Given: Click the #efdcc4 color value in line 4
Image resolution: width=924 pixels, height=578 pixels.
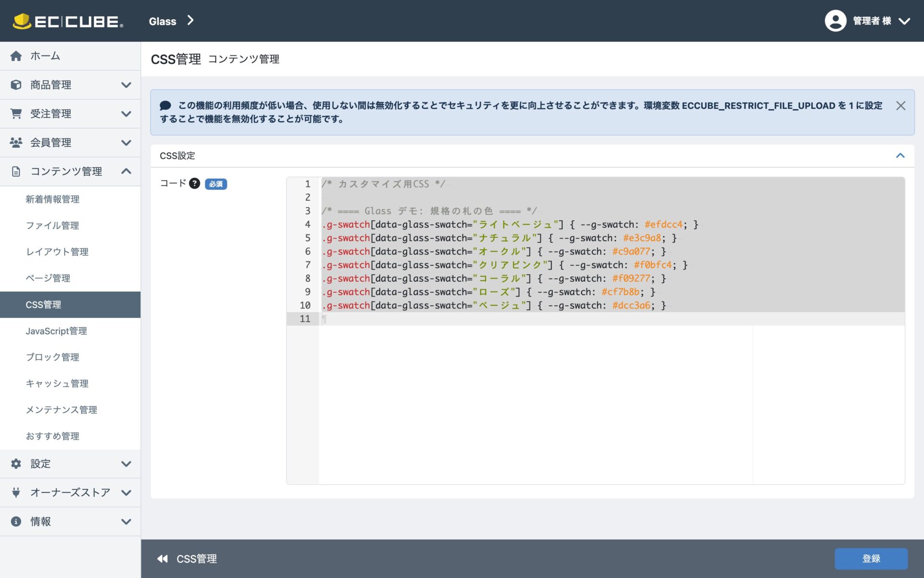Looking at the screenshot, I should pos(664,224).
